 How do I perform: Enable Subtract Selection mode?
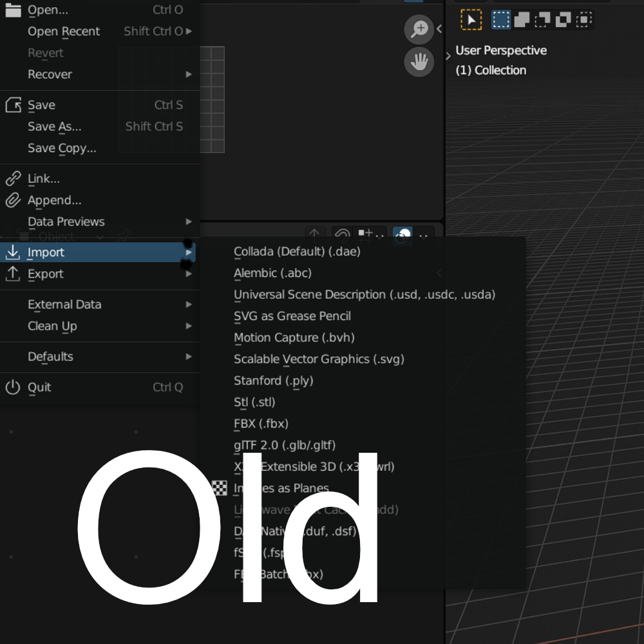click(542, 19)
